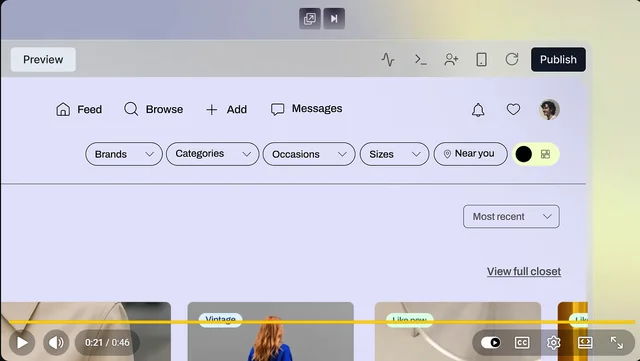The height and width of the screenshot is (361, 640).
Task: Click the skip-forward icon at top
Action: click(334, 19)
